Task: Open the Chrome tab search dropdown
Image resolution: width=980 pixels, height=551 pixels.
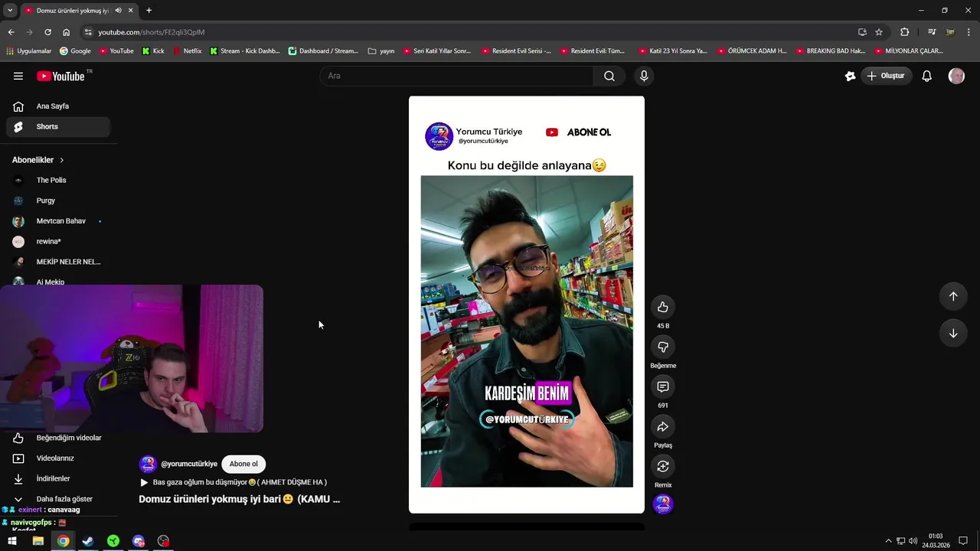Action: [x=10, y=11]
